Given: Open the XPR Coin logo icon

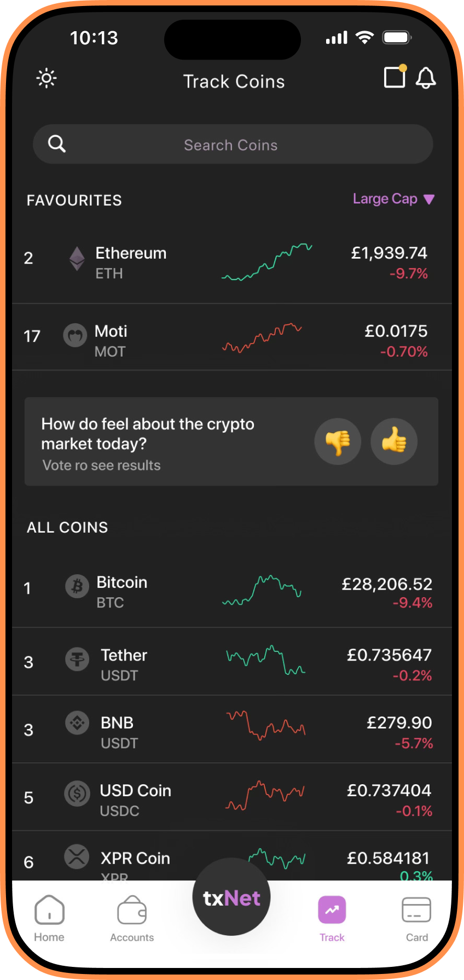Looking at the screenshot, I should [77, 856].
